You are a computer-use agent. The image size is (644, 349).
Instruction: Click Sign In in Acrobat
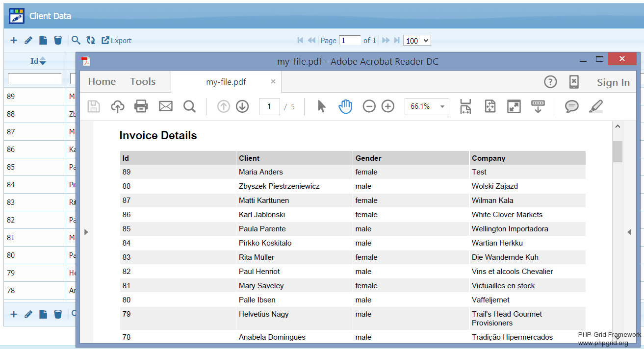tap(613, 82)
